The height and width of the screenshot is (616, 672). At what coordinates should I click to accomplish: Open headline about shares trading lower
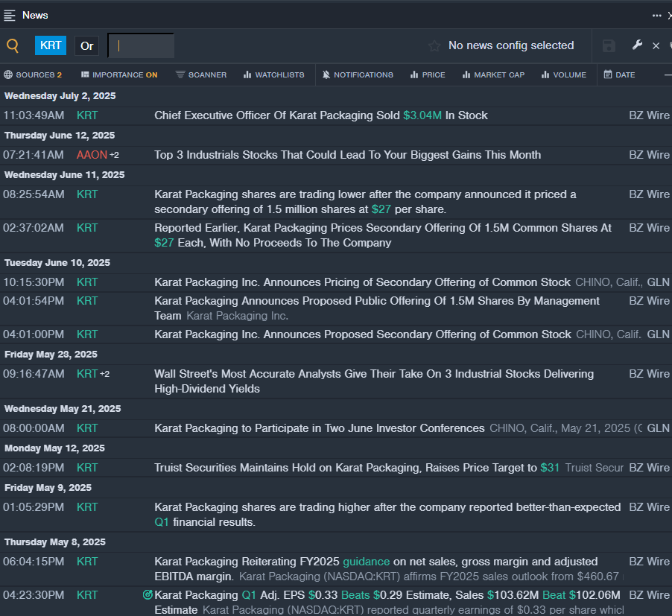tap(365, 202)
